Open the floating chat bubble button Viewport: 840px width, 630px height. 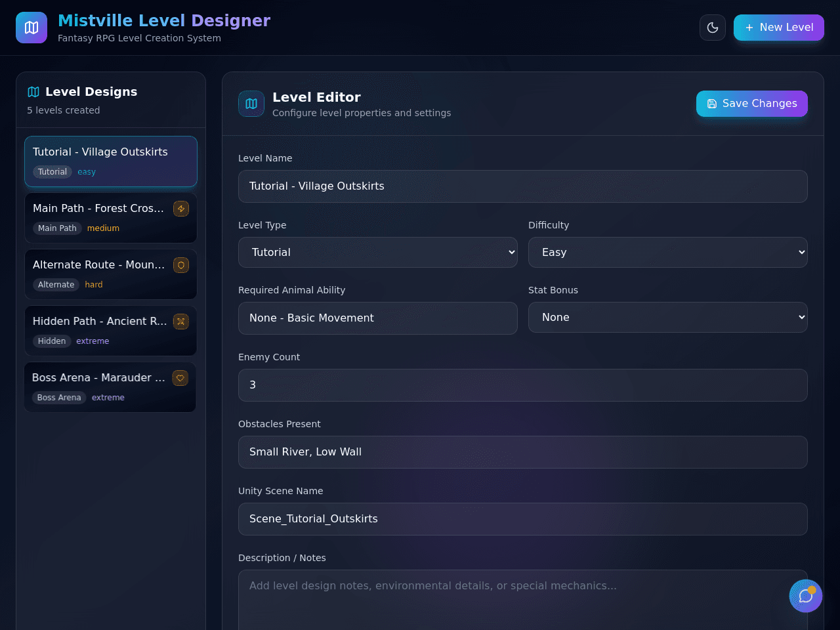click(x=806, y=596)
